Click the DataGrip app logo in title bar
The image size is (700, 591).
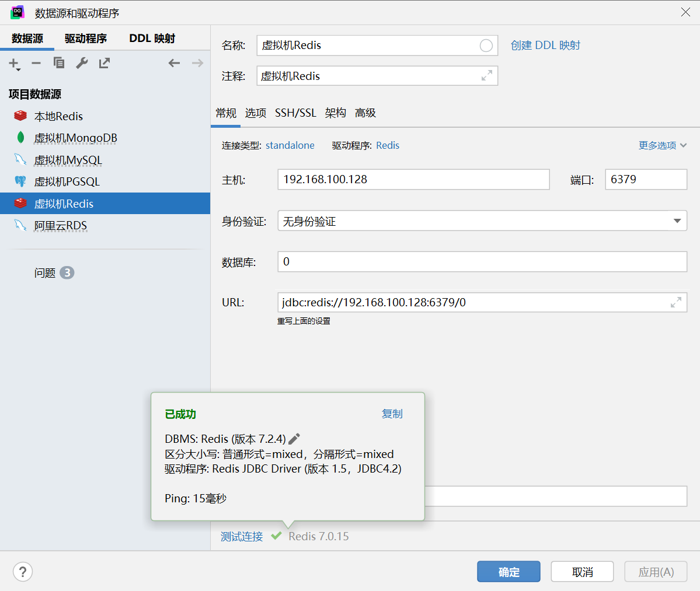pyautogui.click(x=18, y=12)
